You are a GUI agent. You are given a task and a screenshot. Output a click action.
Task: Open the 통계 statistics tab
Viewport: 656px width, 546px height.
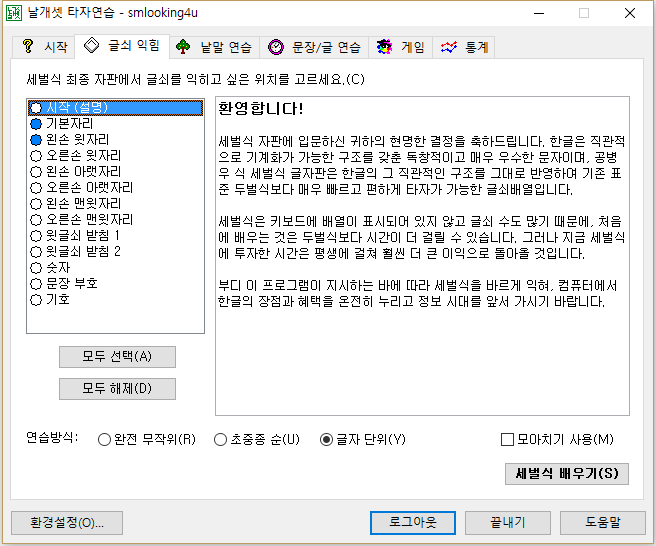pyautogui.click(x=464, y=47)
